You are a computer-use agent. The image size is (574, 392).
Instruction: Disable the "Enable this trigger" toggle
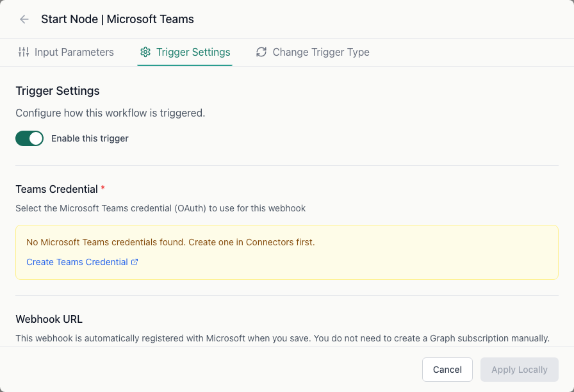click(x=29, y=138)
